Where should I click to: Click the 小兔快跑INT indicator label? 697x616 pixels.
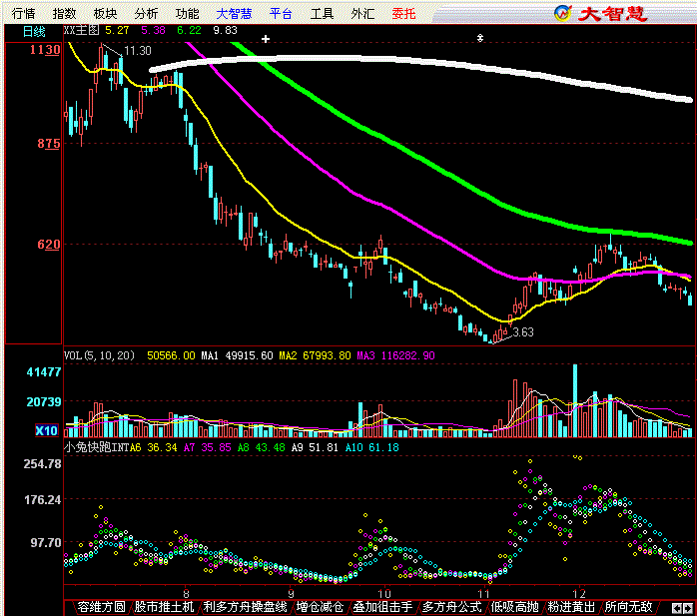96,447
